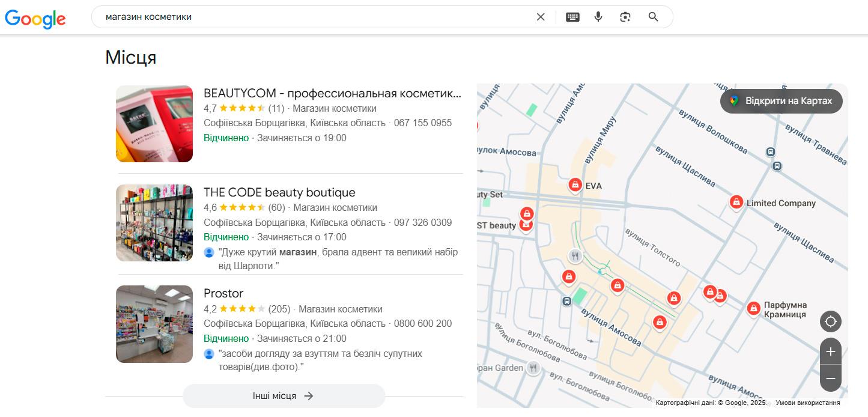
Task: Click the Google Maps icon in the open button
Action: click(734, 101)
